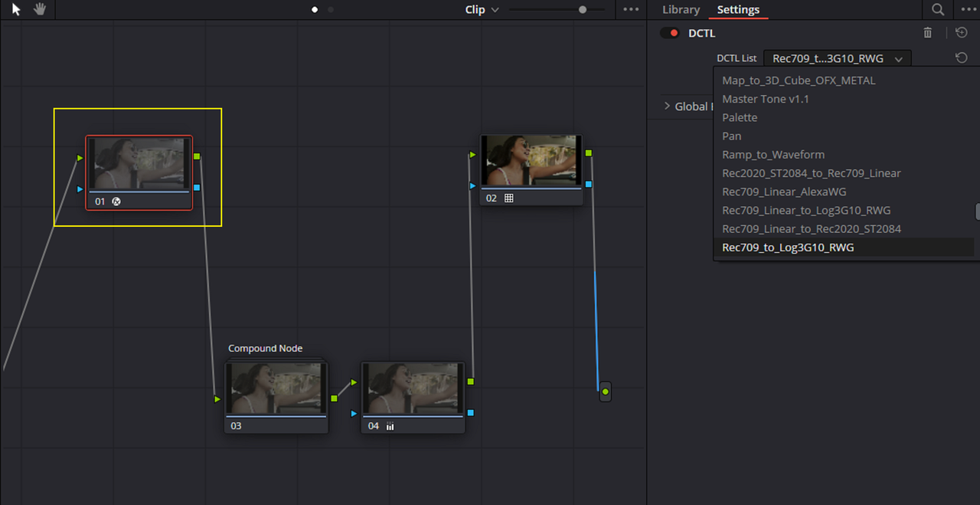
Task: Click node 02 green RGB input
Action: coord(472,155)
